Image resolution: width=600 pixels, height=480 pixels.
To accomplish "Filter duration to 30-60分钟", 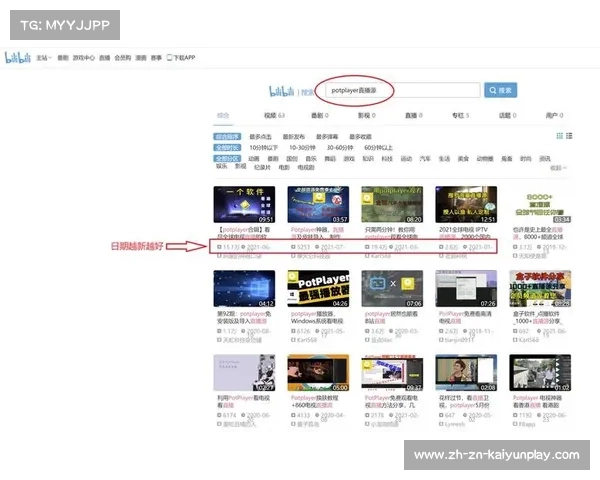I will tap(340, 148).
